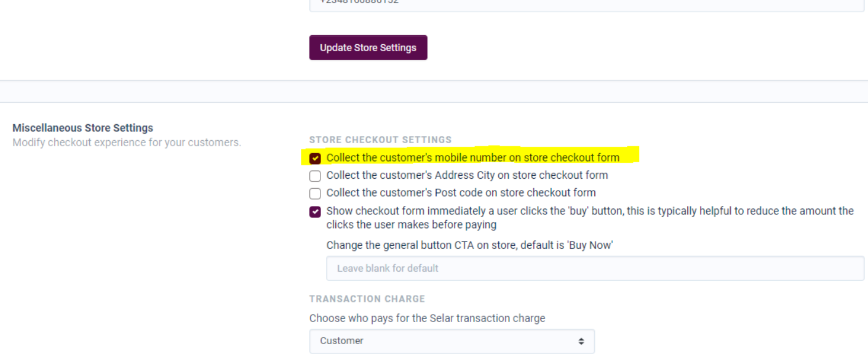Select the 'Customer' value in the dropdown
The height and width of the screenshot is (354, 868).
point(341,340)
